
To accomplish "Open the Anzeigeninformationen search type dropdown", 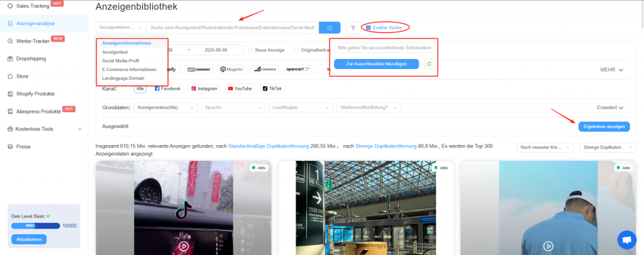I will click(x=121, y=28).
